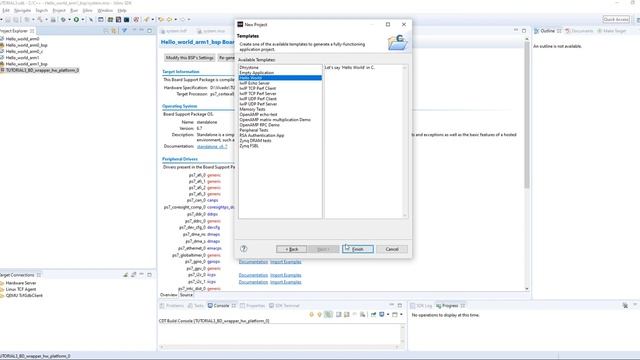Click the Back button in New Project dialog

pos(291,249)
